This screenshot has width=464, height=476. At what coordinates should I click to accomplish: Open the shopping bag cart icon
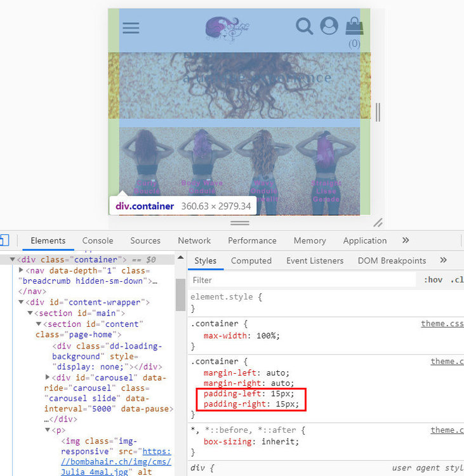point(354,26)
